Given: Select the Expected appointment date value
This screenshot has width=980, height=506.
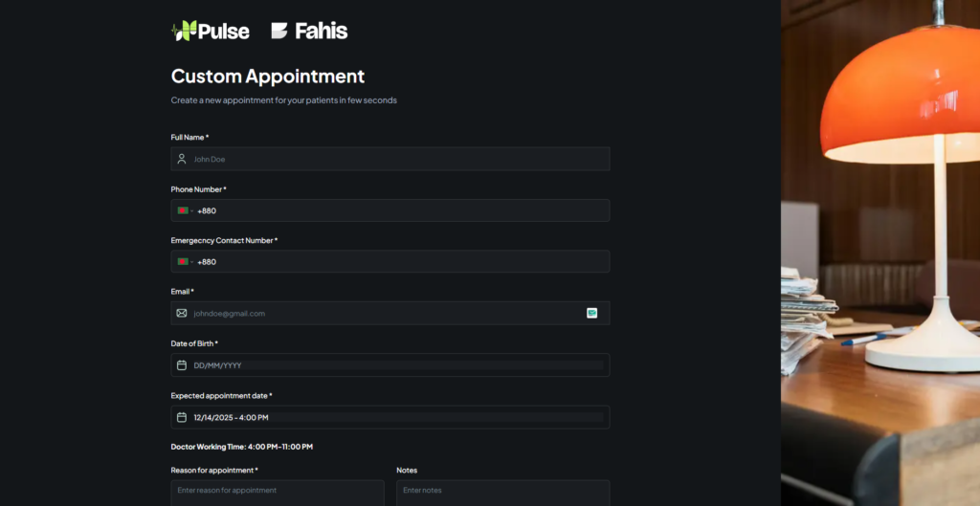Looking at the screenshot, I should (x=231, y=417).
